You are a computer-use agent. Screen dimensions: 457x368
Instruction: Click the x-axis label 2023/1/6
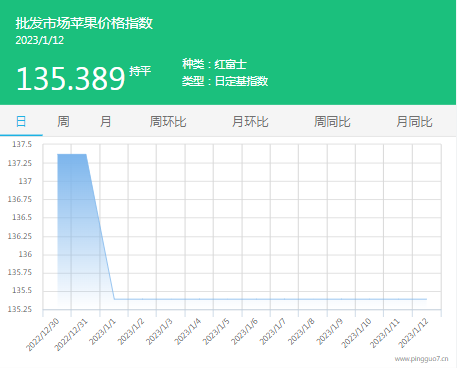[x=244, y=331]
